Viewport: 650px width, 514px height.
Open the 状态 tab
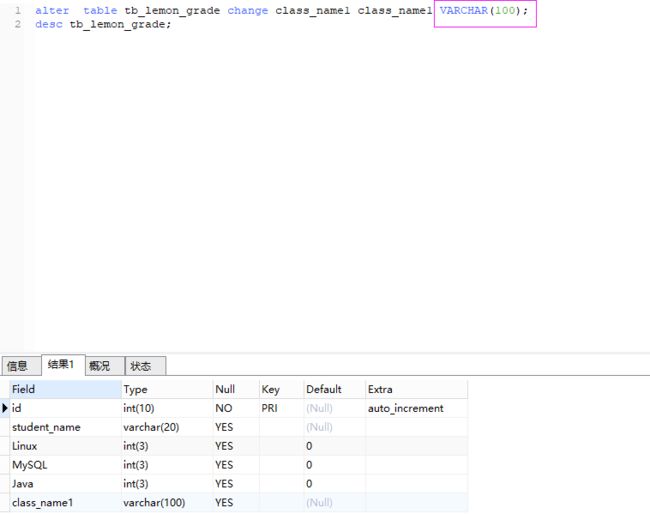pos(145,366)
